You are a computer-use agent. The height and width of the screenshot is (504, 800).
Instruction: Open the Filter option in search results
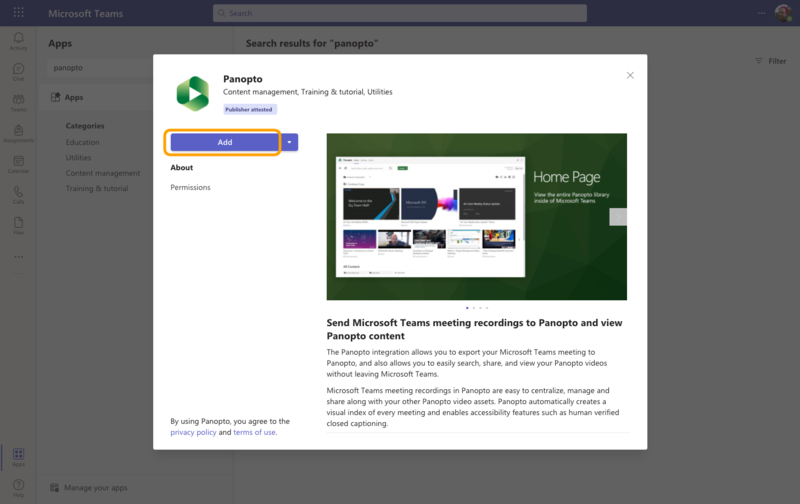(770, 61)
